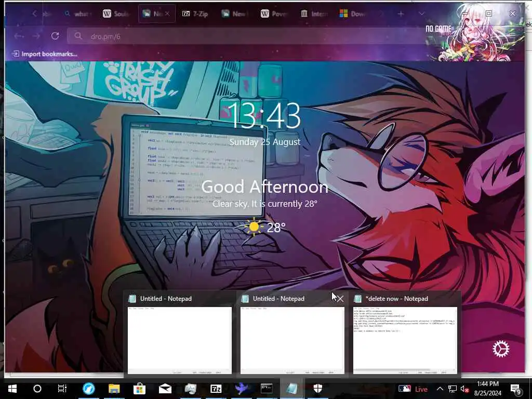Open the blue bird app in taskbar
This screenshot has height=399, width=532.
point(241,389)
